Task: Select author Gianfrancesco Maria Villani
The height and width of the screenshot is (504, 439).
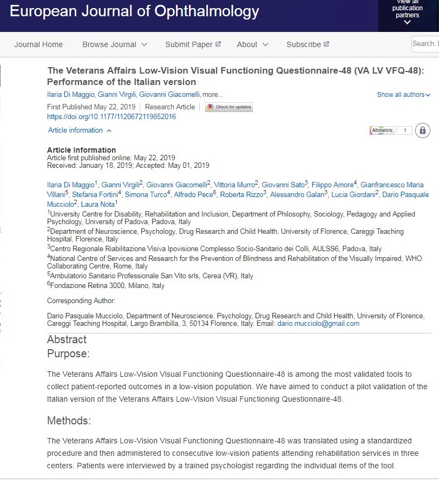Action: coord(392,185)
